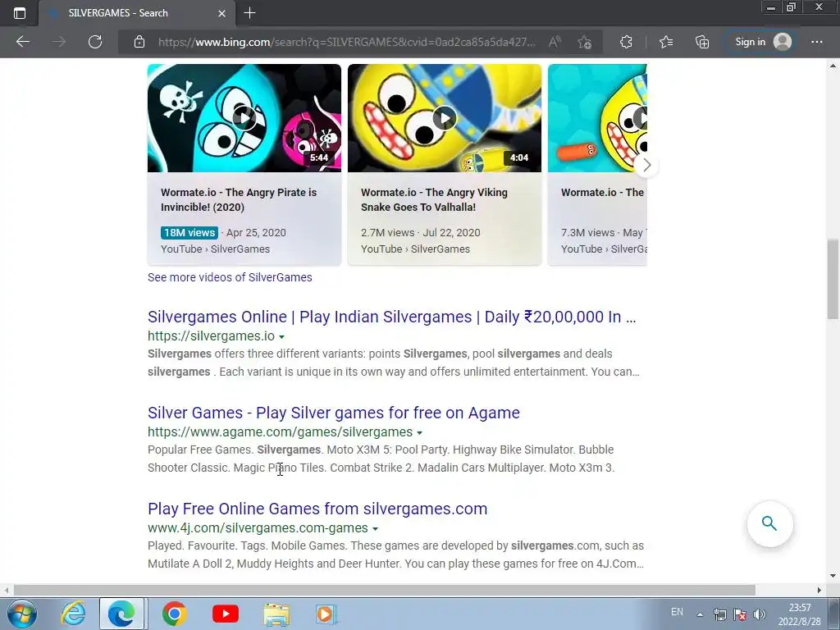
Task: Click the vertical scrollbar thumb
Action: pyautogui.click(x=833, y=279)
